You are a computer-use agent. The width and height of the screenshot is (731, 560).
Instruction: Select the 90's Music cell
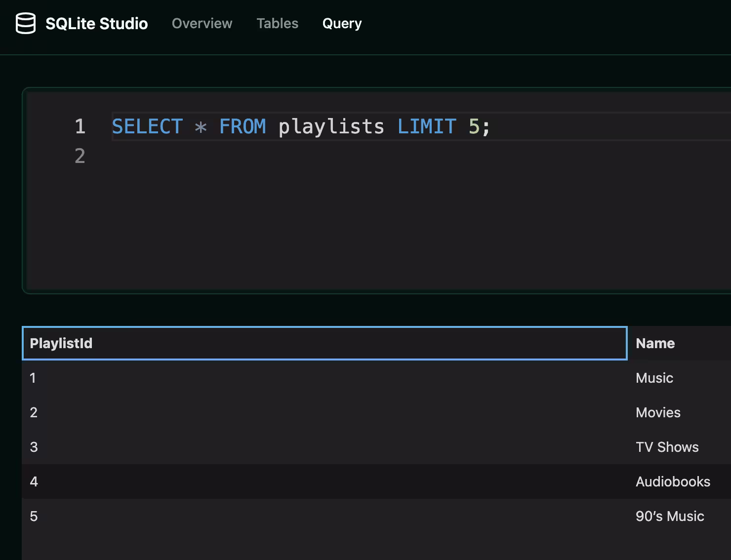[x=679, y=516]
